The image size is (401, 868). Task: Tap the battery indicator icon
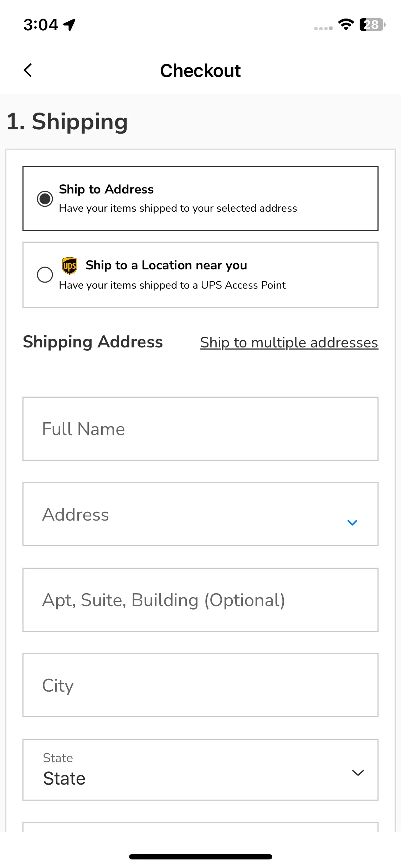point(372,25)
